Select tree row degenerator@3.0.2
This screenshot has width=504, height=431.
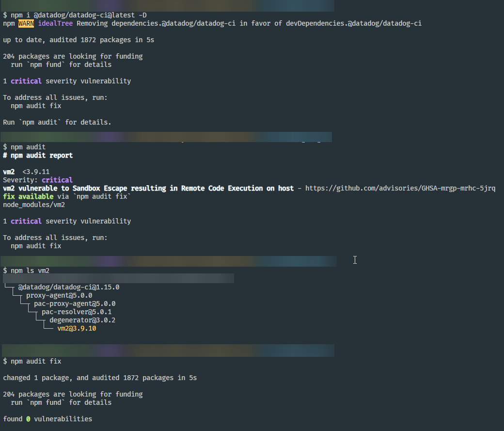pos(82,320)
